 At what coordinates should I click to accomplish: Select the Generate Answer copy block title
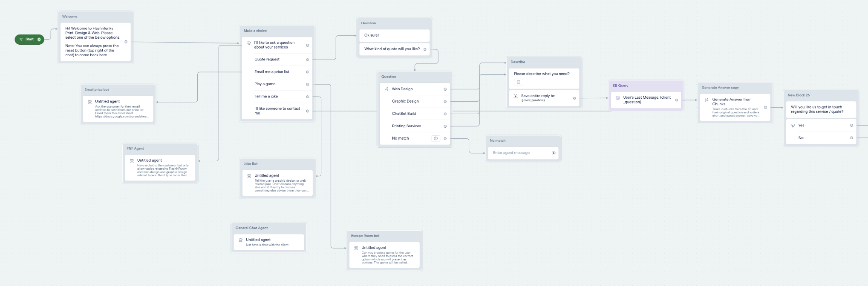[720, 88]
